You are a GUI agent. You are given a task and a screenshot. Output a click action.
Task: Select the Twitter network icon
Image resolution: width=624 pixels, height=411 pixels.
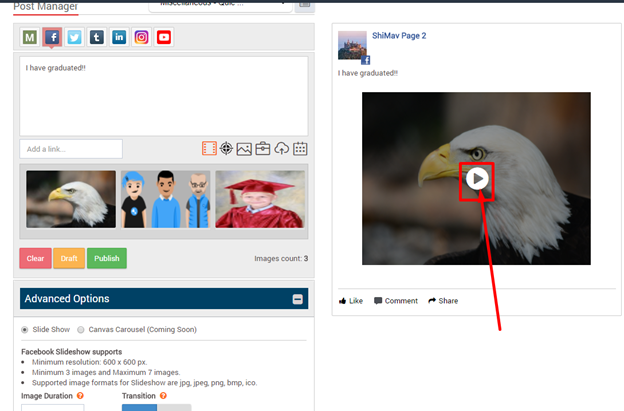click(74, 37)
